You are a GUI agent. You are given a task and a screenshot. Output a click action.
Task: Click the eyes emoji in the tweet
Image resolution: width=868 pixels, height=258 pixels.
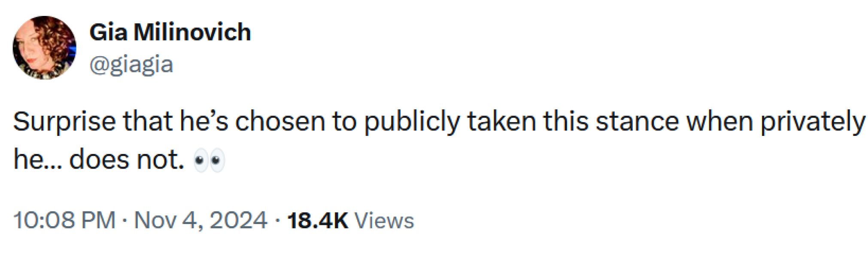209,161
